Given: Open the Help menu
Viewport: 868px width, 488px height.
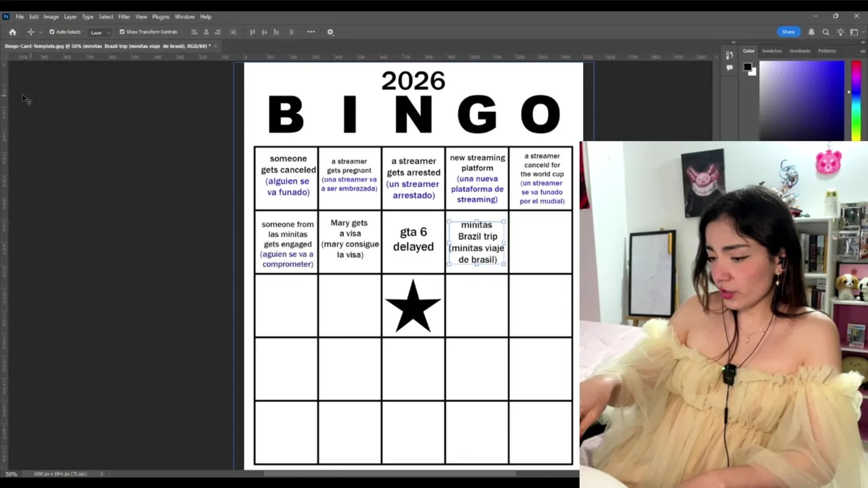Looking at the screenshot, I should 205,16.
